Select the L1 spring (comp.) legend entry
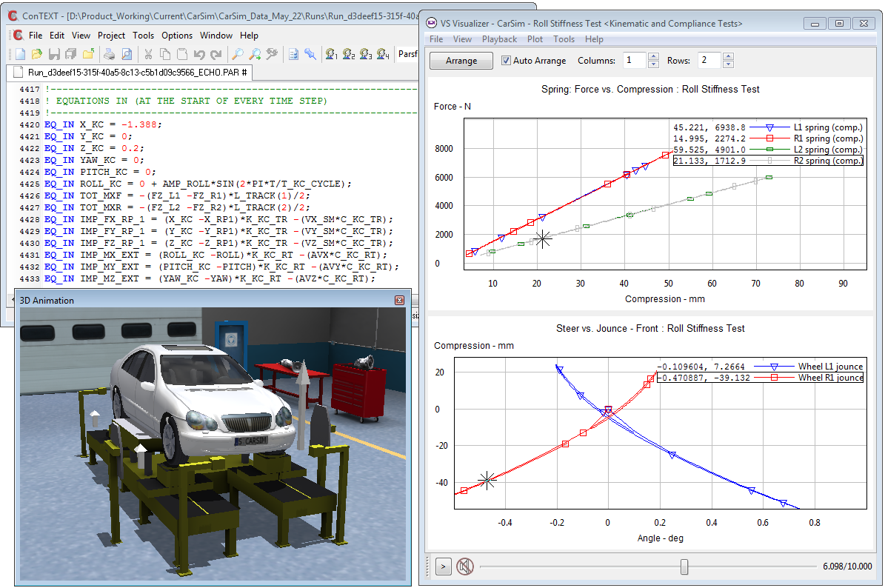The image size is (885, 588). pos(768,127)
